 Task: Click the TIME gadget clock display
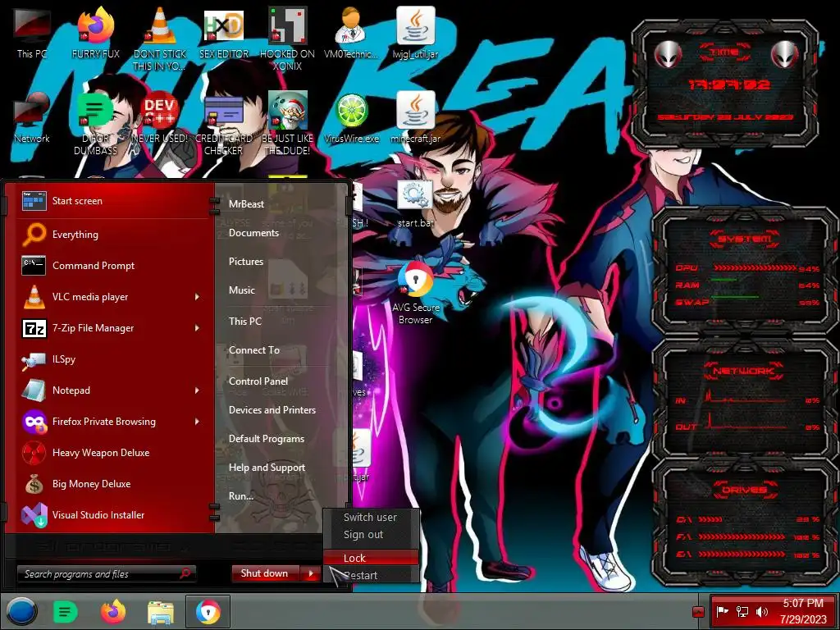click(728, 84)
